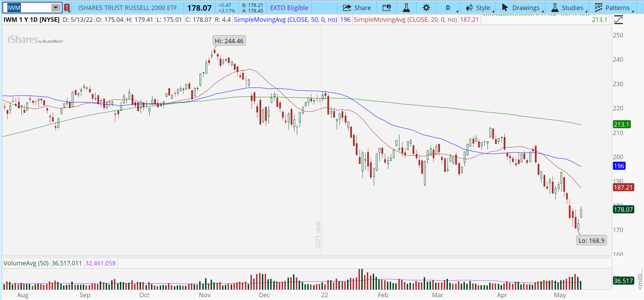Click the Share button

coord(357,8)
